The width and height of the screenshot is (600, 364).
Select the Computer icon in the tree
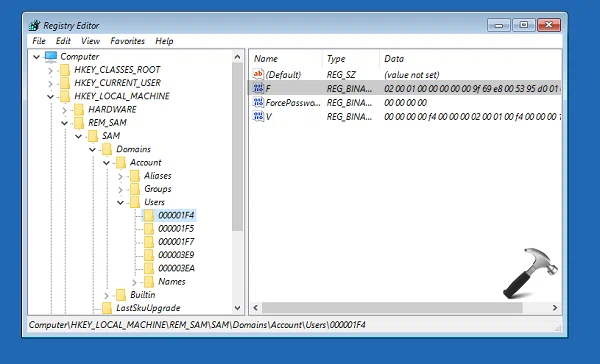point(51,56)
